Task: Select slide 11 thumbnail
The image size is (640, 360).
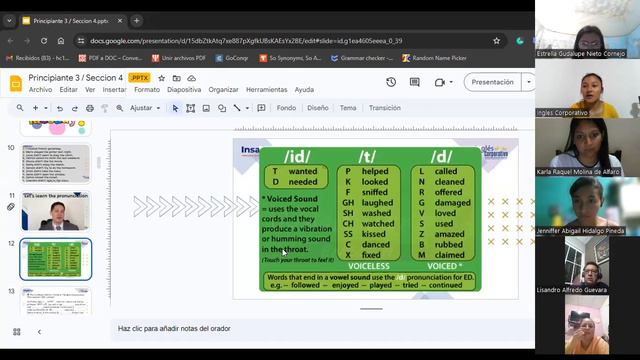Action: 56,211
